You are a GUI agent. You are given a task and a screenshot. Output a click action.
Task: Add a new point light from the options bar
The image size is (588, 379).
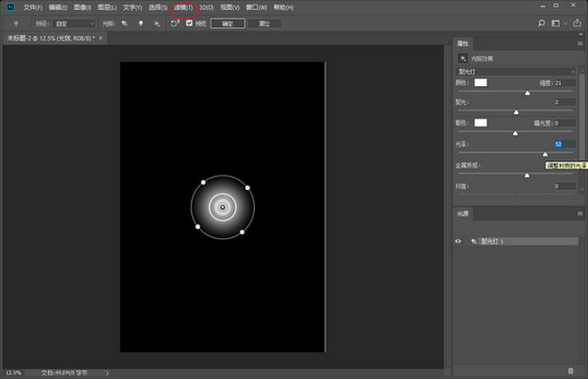pyautogui.click(x=140, y=24)
